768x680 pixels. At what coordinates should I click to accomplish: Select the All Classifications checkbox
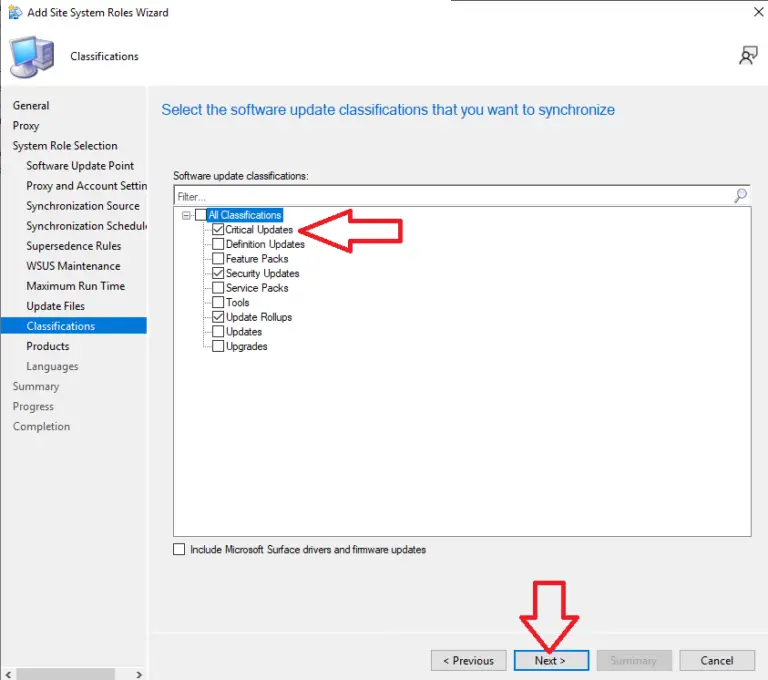201,215
